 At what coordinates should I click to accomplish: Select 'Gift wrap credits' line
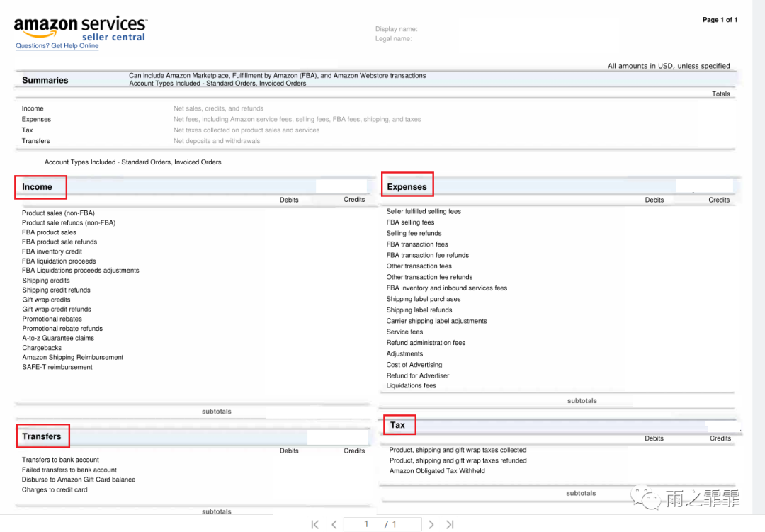(x=46, y=300)
